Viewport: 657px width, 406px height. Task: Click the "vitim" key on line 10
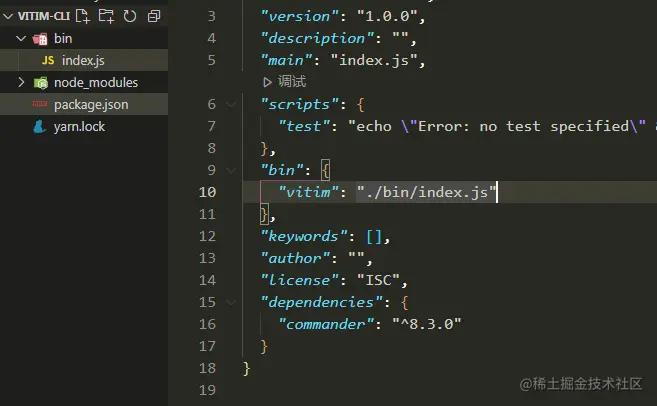point(308,192)
